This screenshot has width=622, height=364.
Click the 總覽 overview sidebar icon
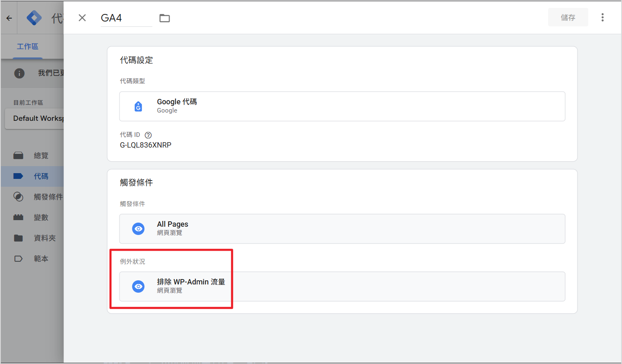(x=18, y=155)
